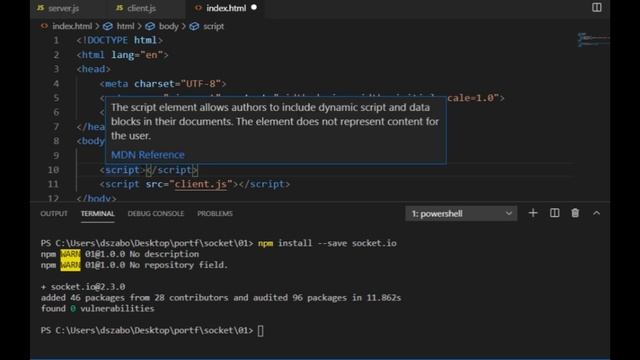The image size is (640, 360).
Task: Open the TERMINAL panel tab
Action: [98, 213]
